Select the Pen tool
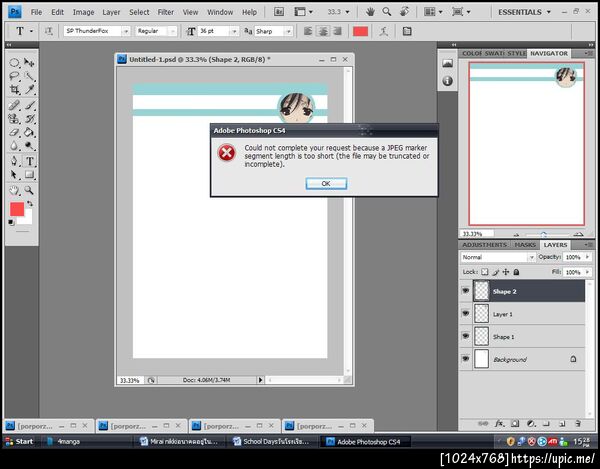Viewport: 600px width, 469px height. coord(14,161)
